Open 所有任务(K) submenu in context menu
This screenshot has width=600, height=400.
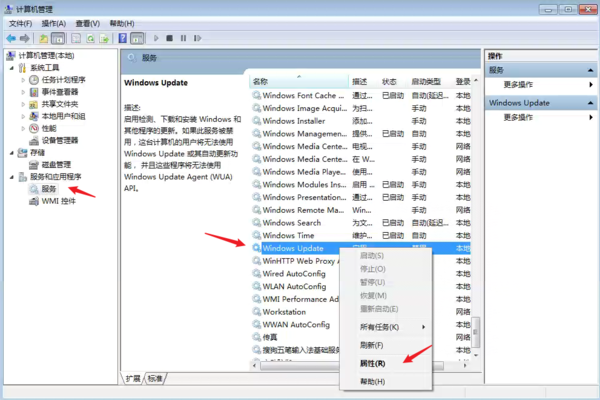pyautogui.click(x=378, y=327)
